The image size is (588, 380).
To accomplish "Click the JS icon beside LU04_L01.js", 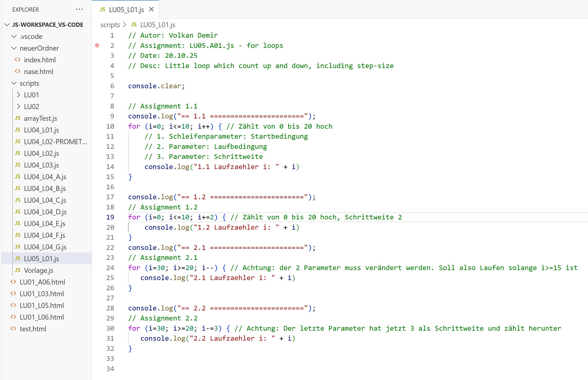I will click(17, 130).
